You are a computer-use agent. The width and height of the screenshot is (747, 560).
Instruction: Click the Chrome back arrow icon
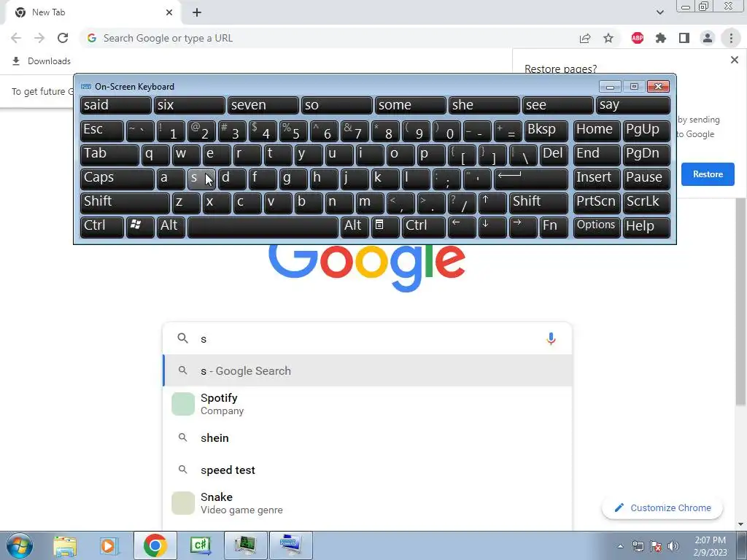click(x=16, y=38)
